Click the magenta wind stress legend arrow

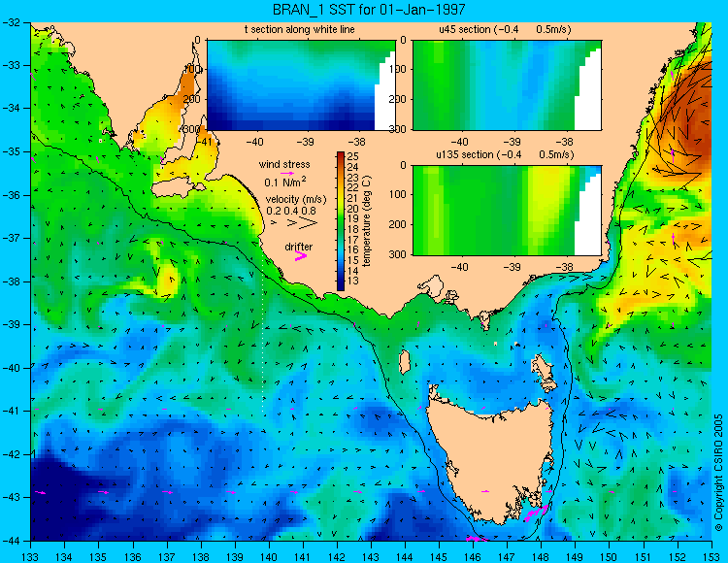287,173
